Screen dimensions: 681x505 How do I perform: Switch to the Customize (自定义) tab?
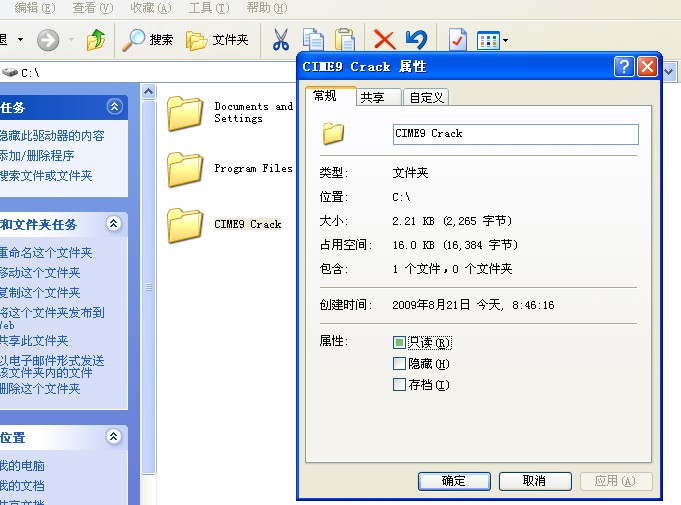pos(426,97)
